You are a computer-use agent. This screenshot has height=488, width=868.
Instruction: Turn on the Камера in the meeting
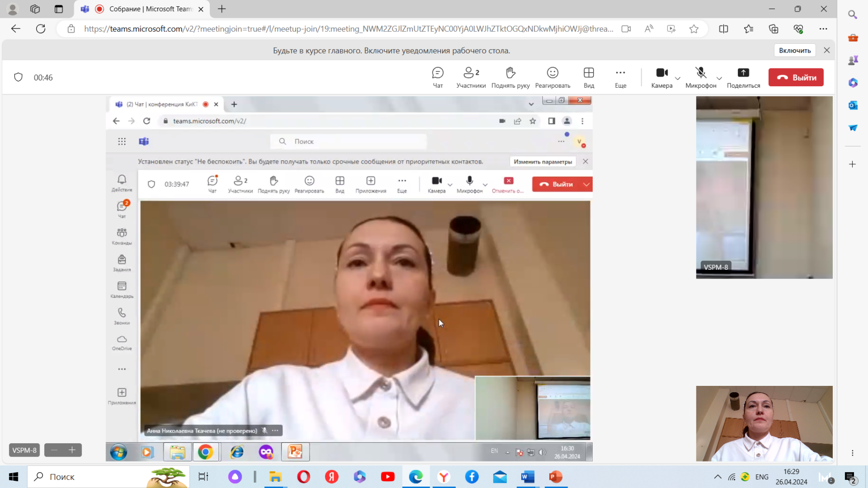click(x=662, y=77)
